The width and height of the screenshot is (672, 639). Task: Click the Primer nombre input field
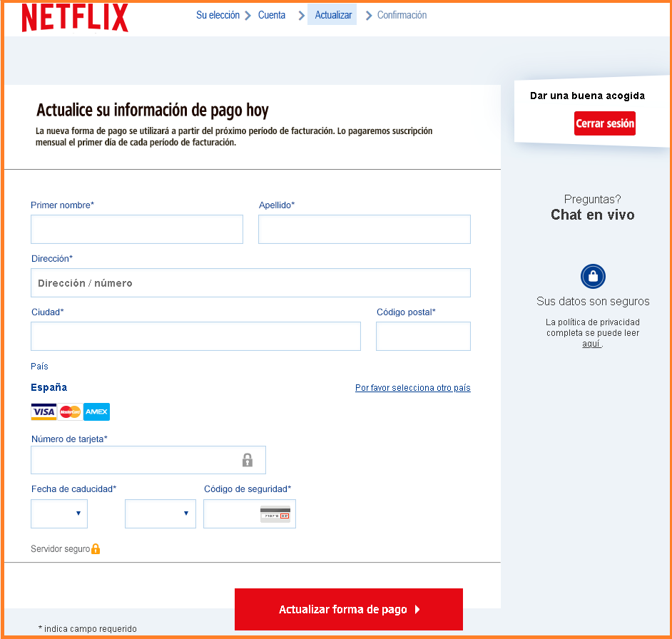pyautogui.click(x=136, y=229)
